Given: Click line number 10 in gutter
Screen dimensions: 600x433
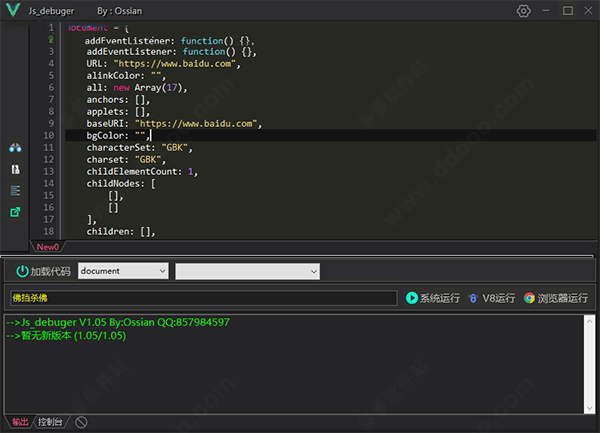Looking at the screenshot, I should tap(49, 135).
